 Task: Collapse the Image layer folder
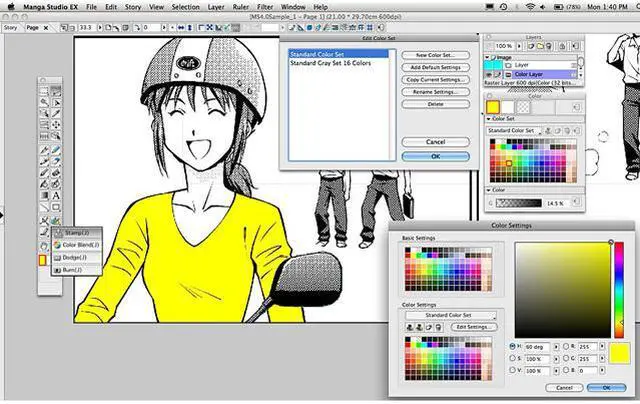pyautogui.click(x=487, y=57)
